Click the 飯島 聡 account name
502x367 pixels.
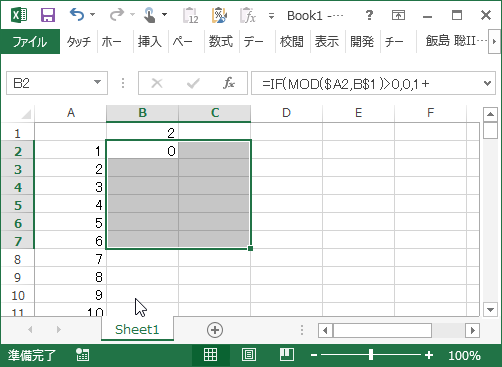tap(456, 41)
